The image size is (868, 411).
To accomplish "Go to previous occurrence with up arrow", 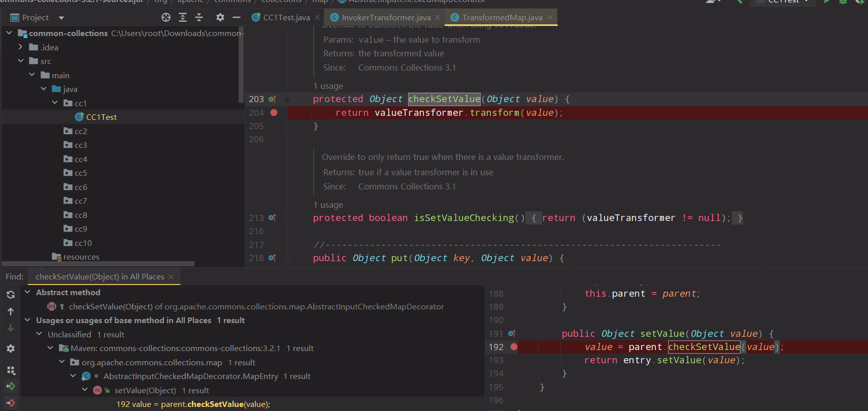I will 11,311.
